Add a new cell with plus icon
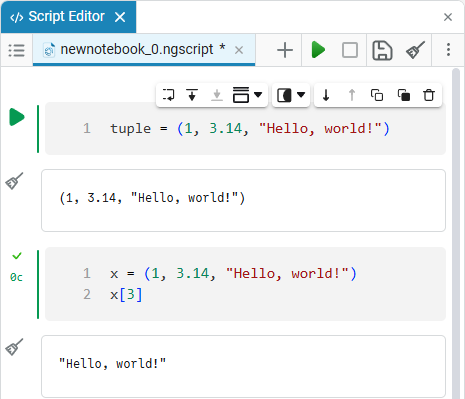The image size is (465, 399). (x=285, y=50)
